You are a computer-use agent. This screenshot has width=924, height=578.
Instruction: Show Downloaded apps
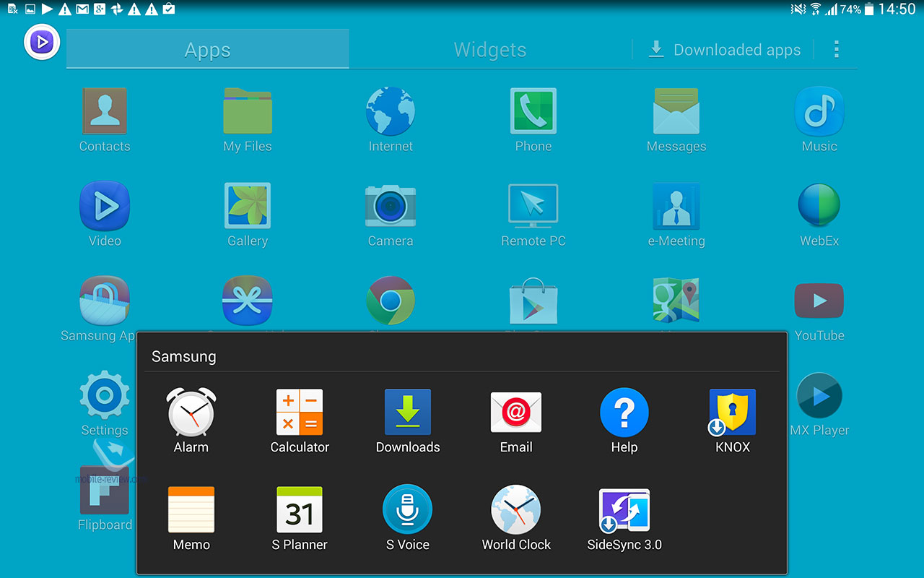point(724,49)
